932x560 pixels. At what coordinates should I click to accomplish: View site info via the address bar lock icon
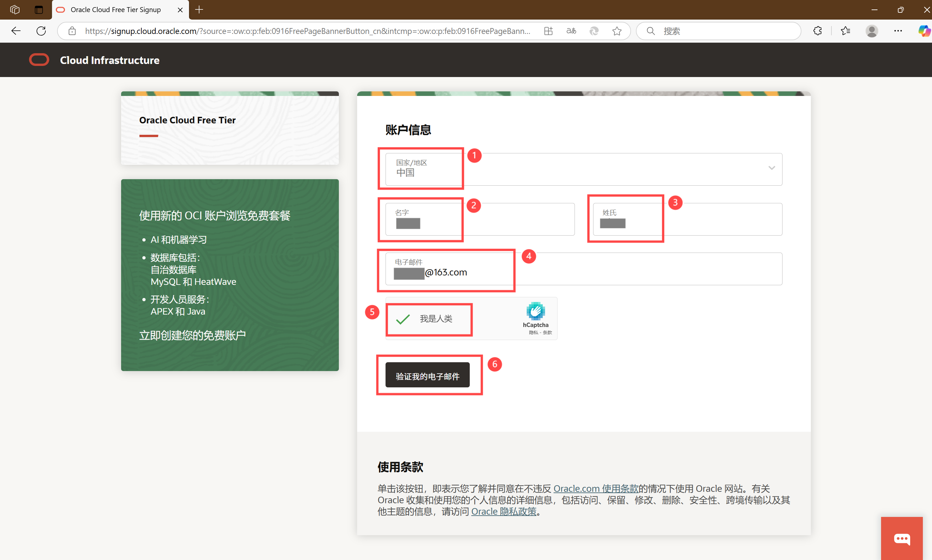pyautogui.click(x=72, y=31)
